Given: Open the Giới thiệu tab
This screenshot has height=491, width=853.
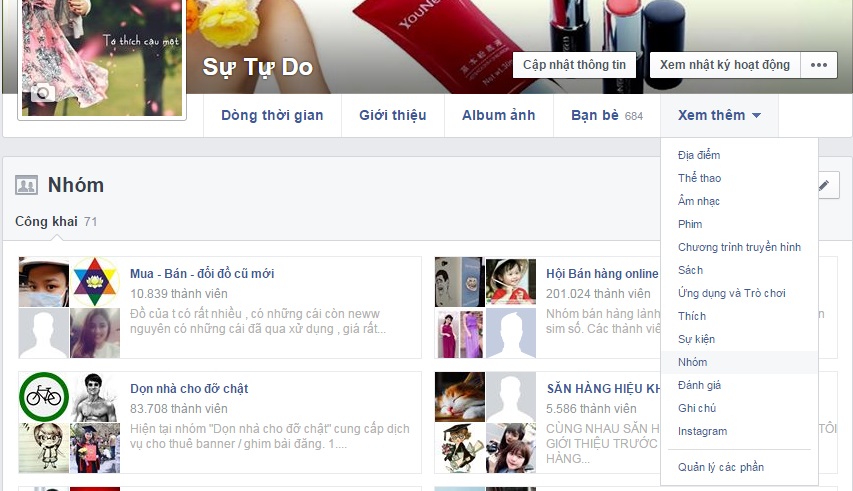Looking at the screenshot, I should [x=393, y=115].
